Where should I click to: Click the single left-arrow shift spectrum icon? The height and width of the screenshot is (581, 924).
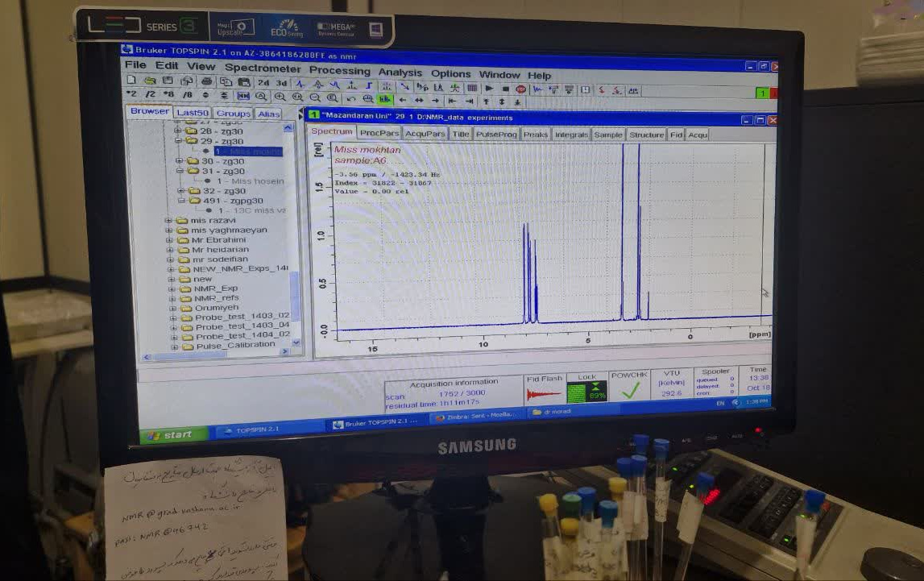[403, 100]
